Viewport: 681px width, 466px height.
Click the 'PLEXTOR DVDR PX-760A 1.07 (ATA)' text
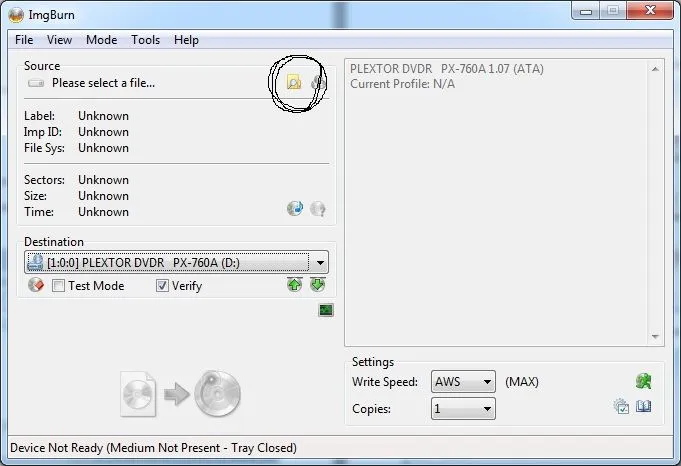click(x=447, y=69)
